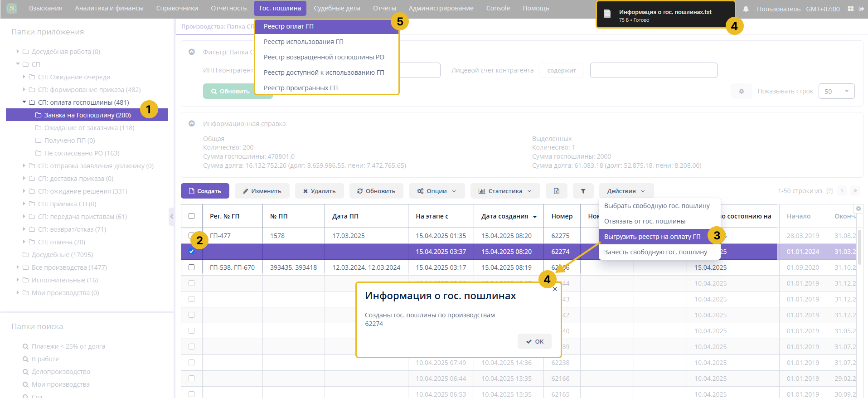Image resolution: width=868 pixels, height=398 pixels.
Task: Collapse the 'СП: оплата госпошлины' tree folder
Action: point(24,102)
